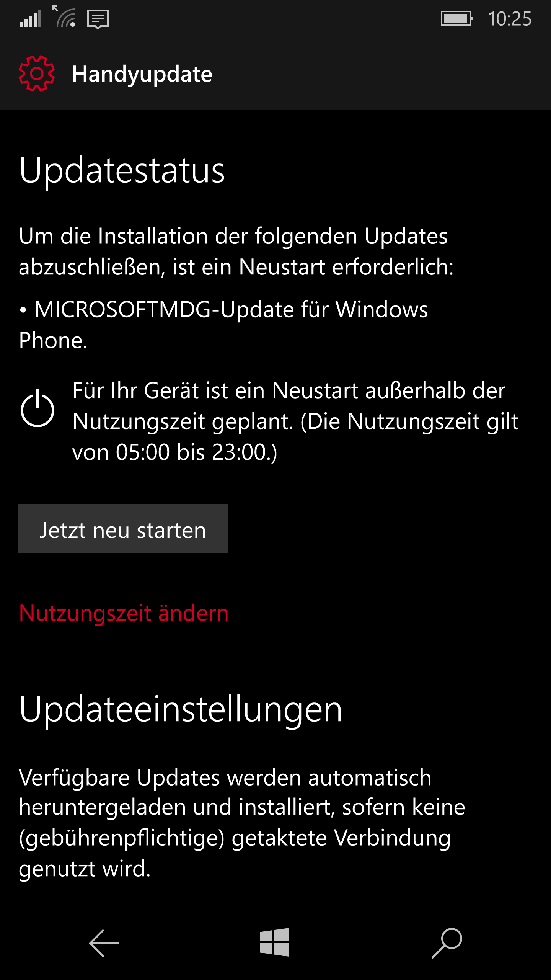
Task: Open Start via the Windows logo
Action: click(275, 942)
